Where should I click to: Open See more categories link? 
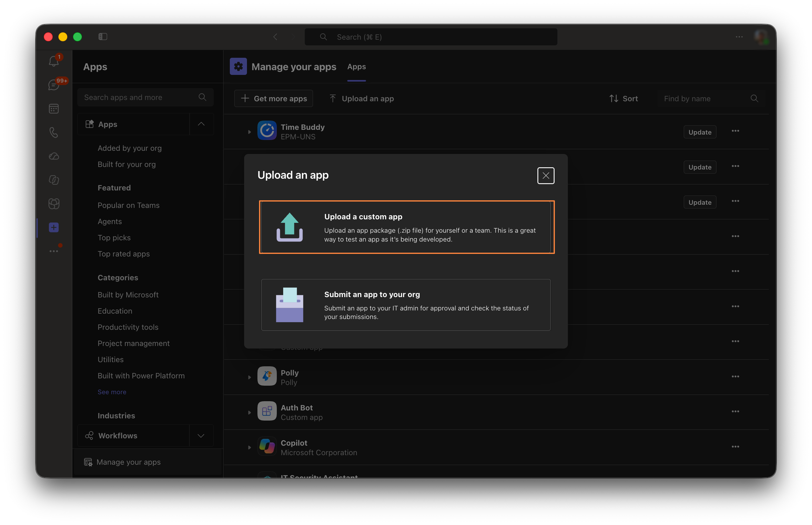(112, 392)
